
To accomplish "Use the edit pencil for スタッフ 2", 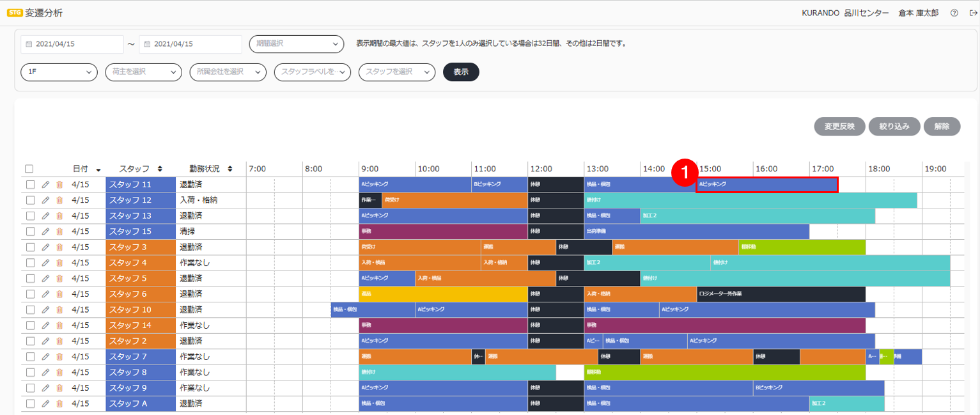I will tap(45, 341).
